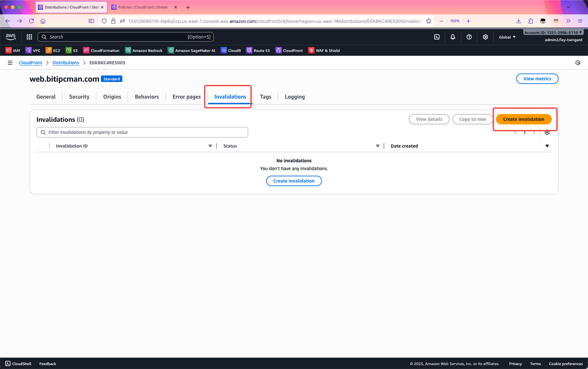Click the View metrics button
Screen dimensions: 588x369
point(537,79)
